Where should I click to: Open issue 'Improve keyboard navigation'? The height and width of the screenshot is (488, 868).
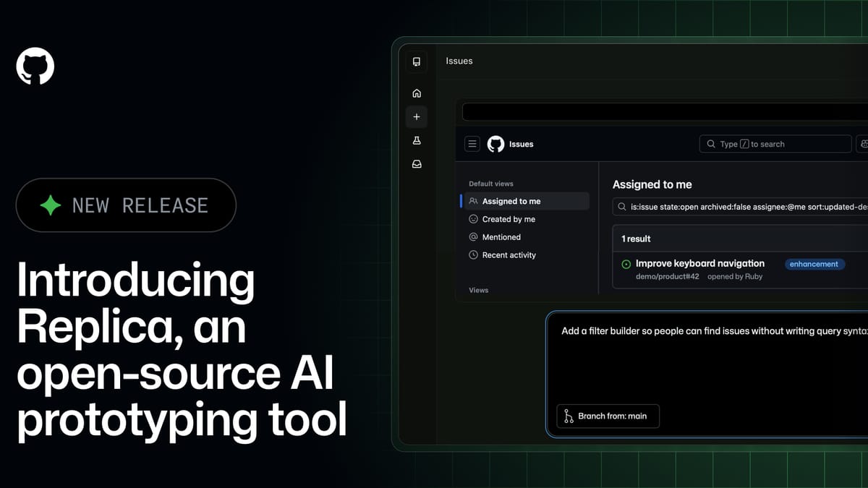click(700, 263)
